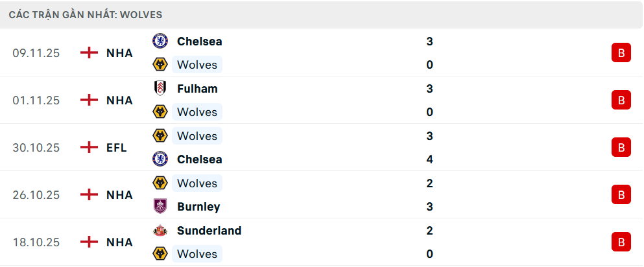Image resolution: width=644 pixels, height=267 pixels.
Task: Click the Chelsea crest in the EFL match
Action: 160,159
